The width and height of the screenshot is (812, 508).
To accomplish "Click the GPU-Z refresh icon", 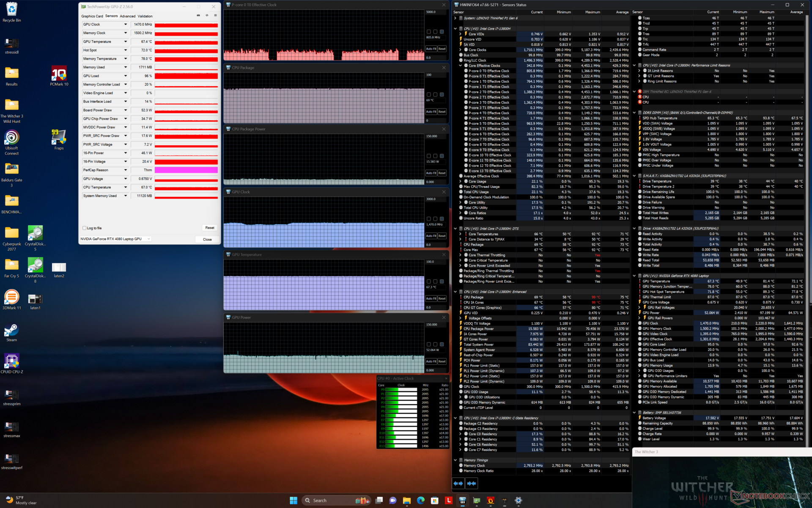I will point(207,16).
